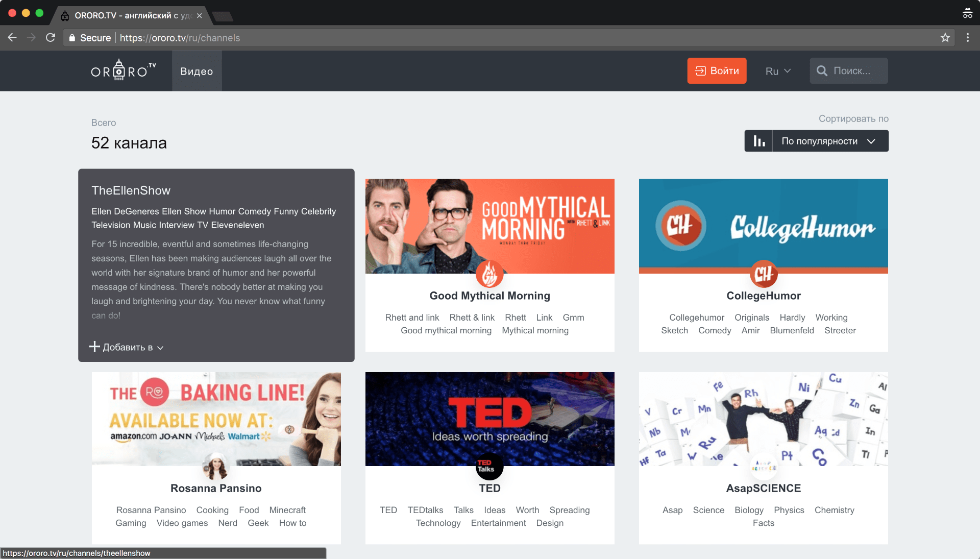The height and width of the screenshot is (559, 980).
Task: Click Rosanna Pansino's avatar icon
Action: click(x=216, y=466)
